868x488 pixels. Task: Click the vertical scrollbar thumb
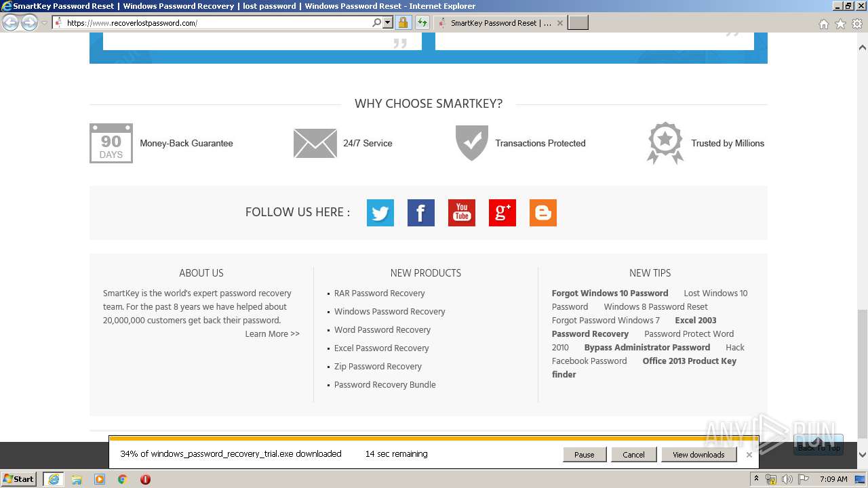(x=863, y=373)
